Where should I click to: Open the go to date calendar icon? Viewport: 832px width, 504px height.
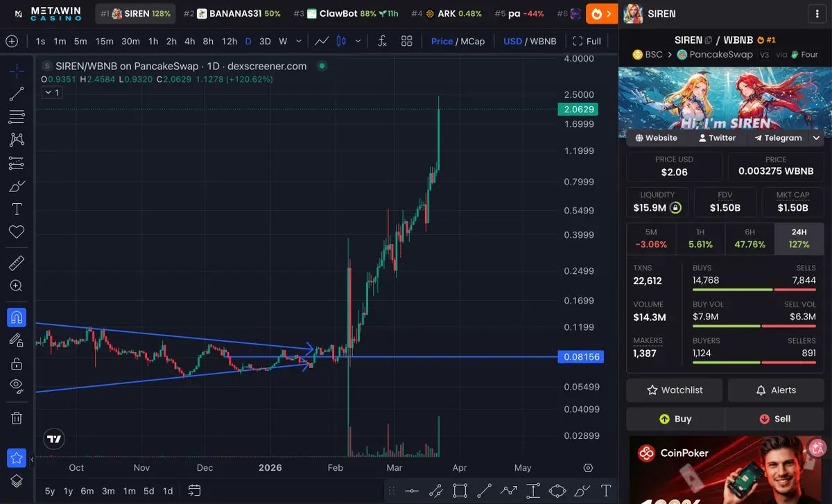point(195,490)
